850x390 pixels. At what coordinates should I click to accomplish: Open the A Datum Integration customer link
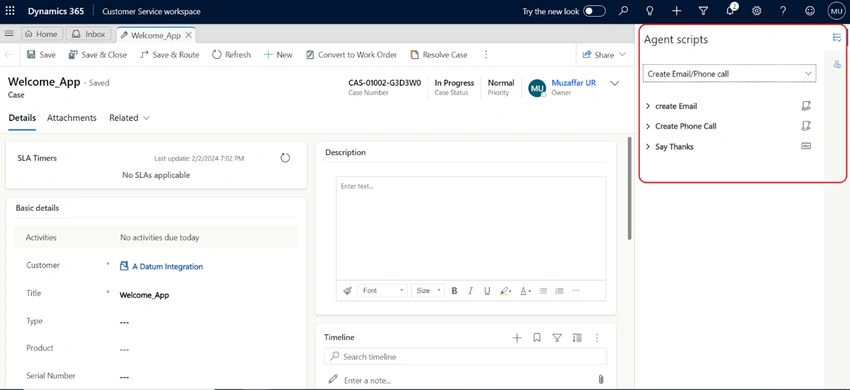(168, 266)
